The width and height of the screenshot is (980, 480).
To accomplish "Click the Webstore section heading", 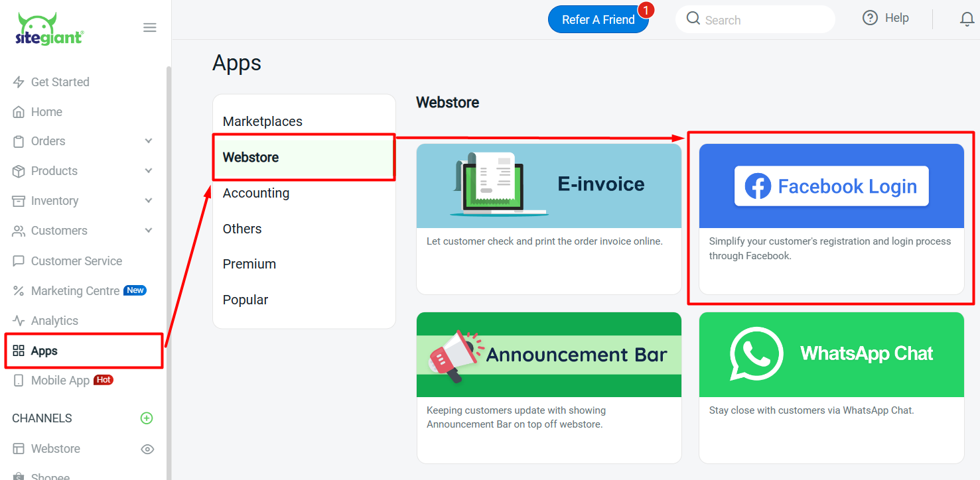I will pos(447,103).
